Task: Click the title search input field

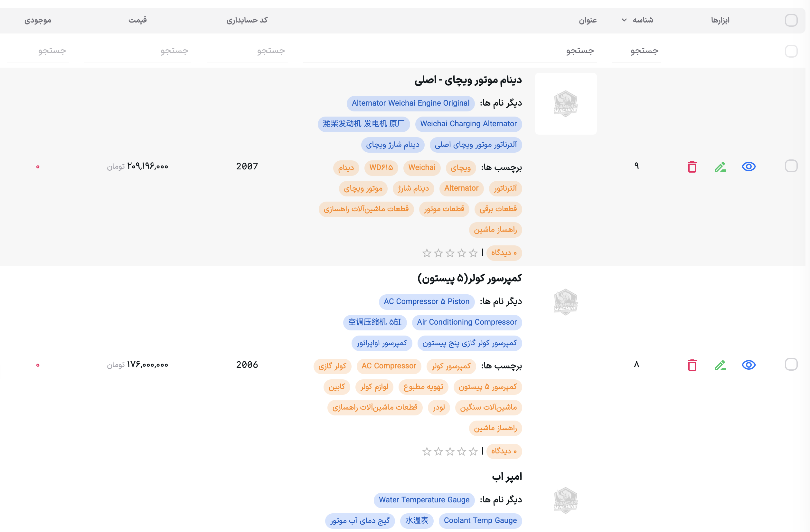Action: click(x=449, y=51)
